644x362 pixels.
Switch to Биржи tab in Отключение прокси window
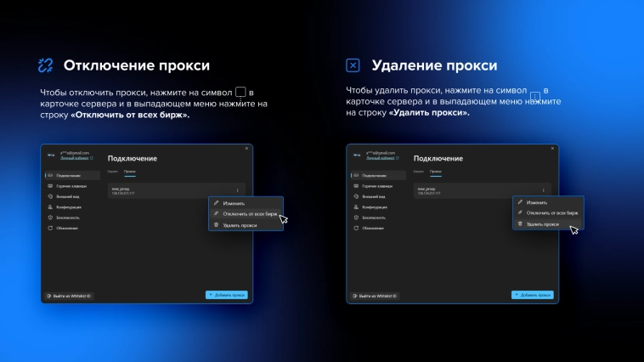tap(112, 172)
